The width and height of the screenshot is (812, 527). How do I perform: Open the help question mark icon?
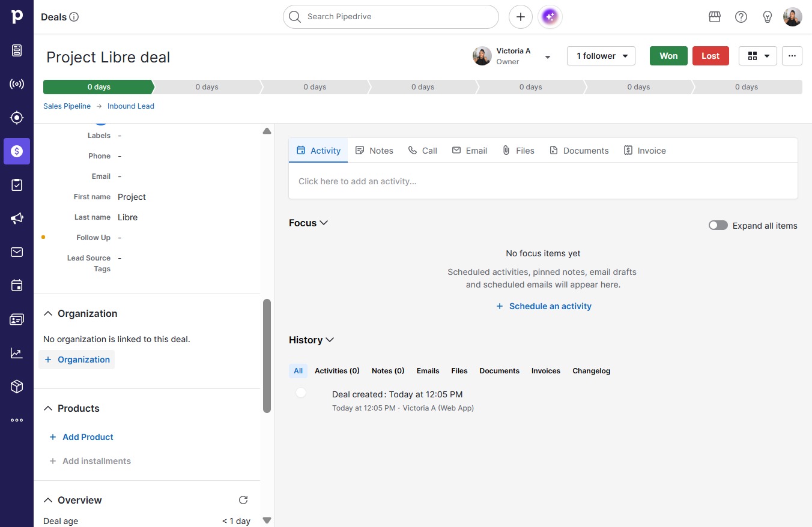click(741, 17)
